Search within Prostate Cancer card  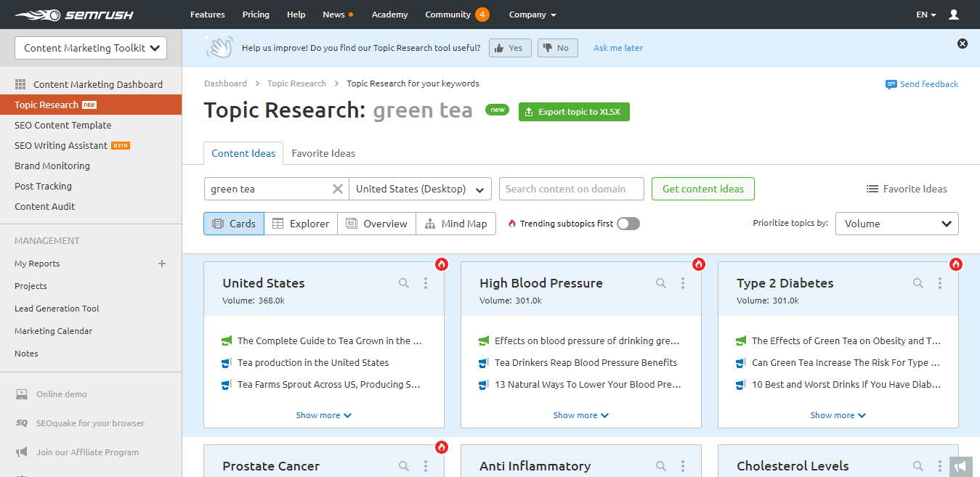coord(404,466)
